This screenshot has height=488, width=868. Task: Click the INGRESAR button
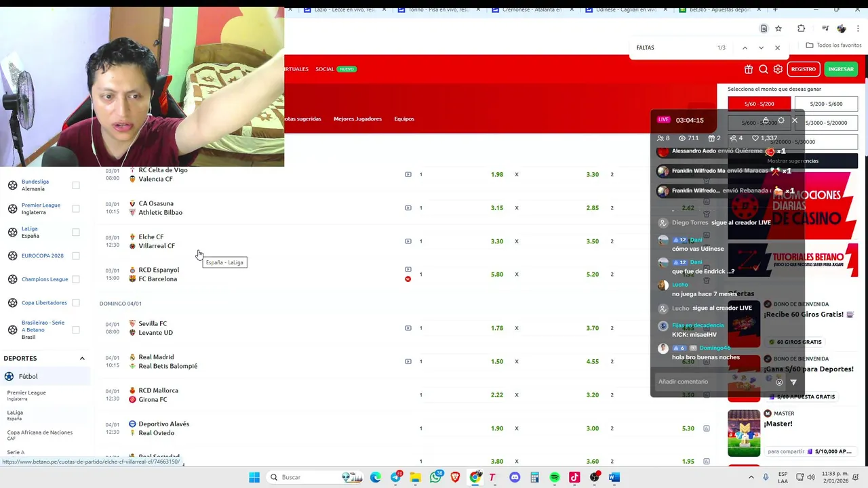coord(841,69)
